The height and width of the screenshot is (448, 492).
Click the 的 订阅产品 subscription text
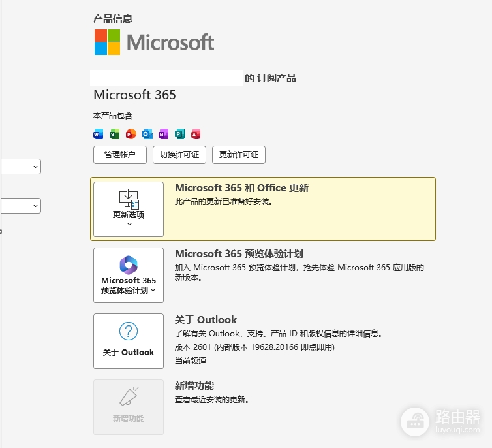(270, 78)
